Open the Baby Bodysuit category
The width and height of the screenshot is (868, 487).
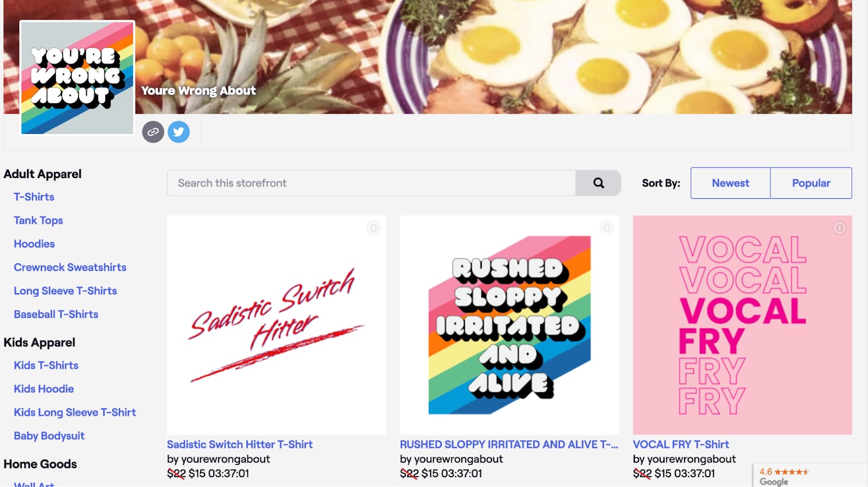tap(49, 436)
